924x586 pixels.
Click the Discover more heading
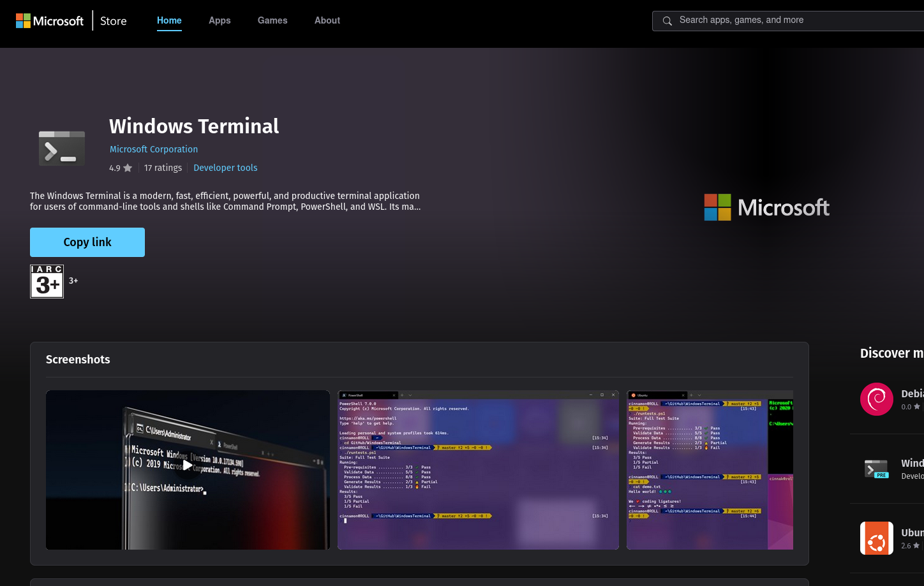[x=892, y=353]
